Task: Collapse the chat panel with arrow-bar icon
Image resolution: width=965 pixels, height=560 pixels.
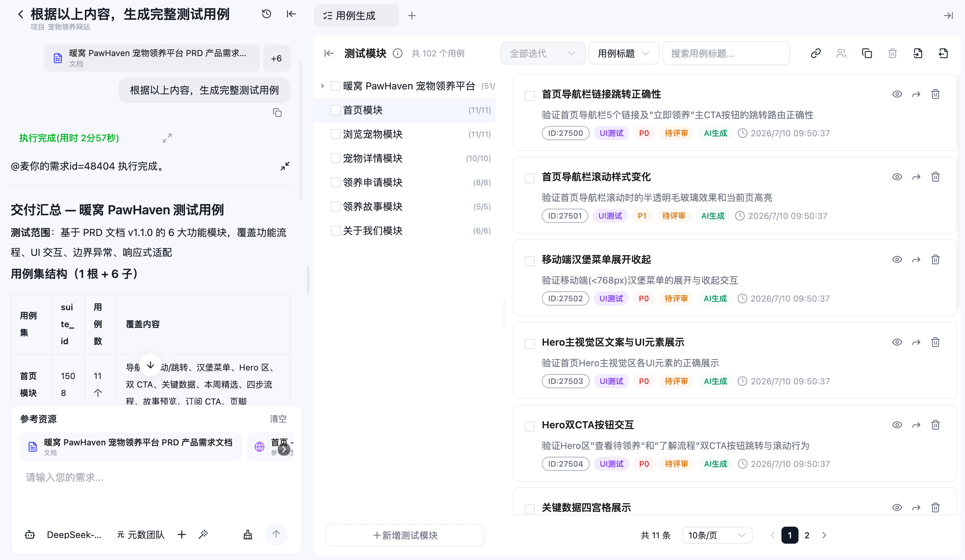Action: click(x=291, y=14)
